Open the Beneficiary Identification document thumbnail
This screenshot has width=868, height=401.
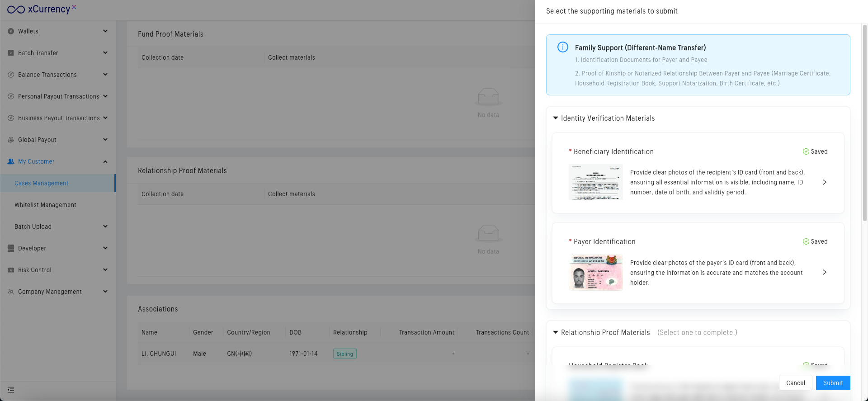click(595, 182)
